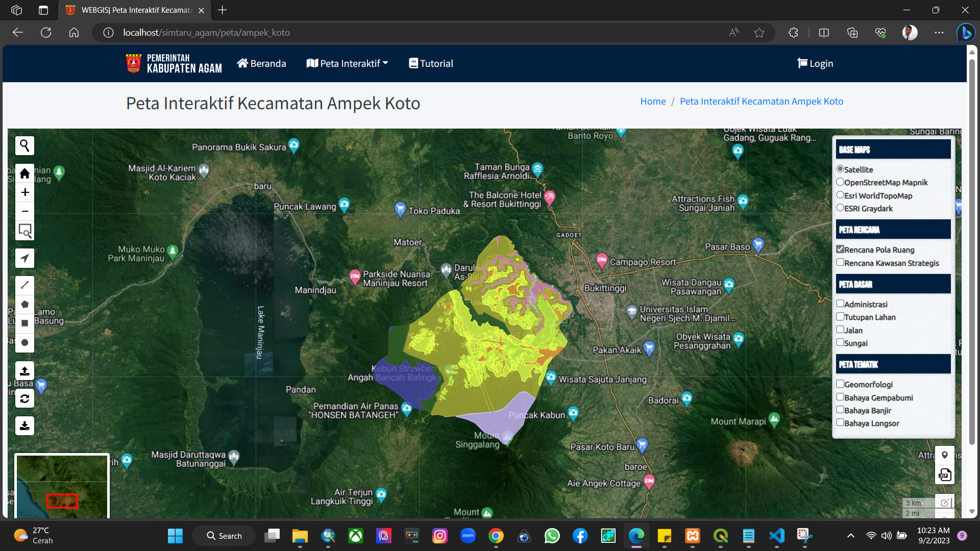This screenshot has width=980, height=551.
Task: Click Home breadcrumb link
Action: 653,101
